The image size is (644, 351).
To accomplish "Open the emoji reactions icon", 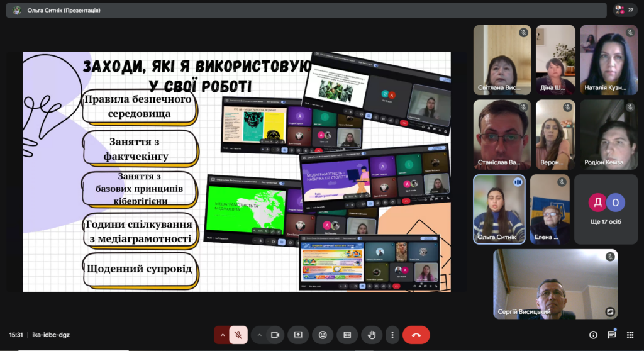I will (323, 335).
